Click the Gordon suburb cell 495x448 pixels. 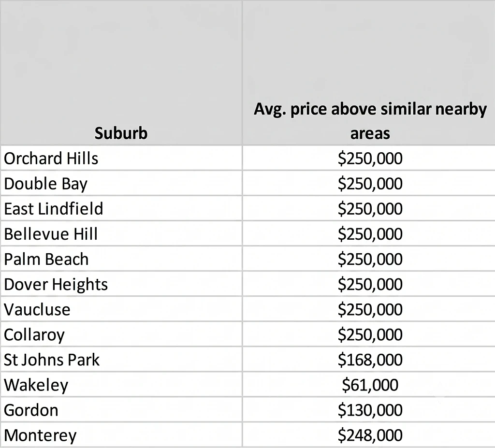(x=121, y=410)
